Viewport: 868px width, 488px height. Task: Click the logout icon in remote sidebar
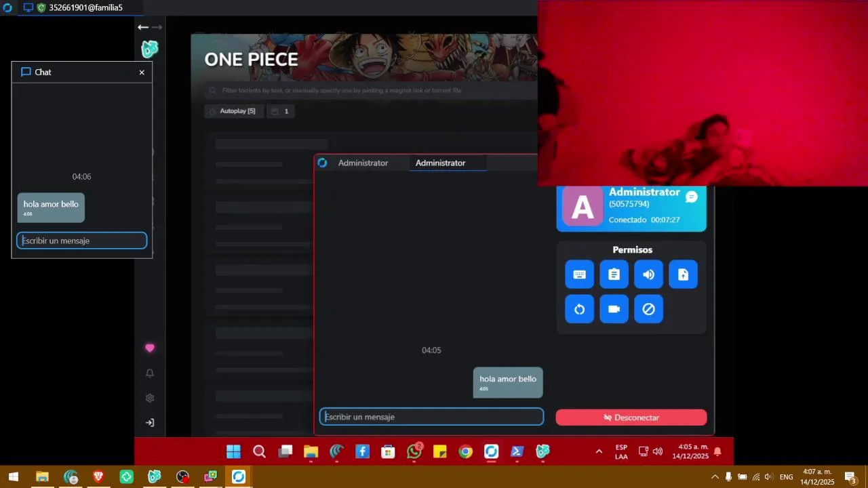click(x=150, y=422)
